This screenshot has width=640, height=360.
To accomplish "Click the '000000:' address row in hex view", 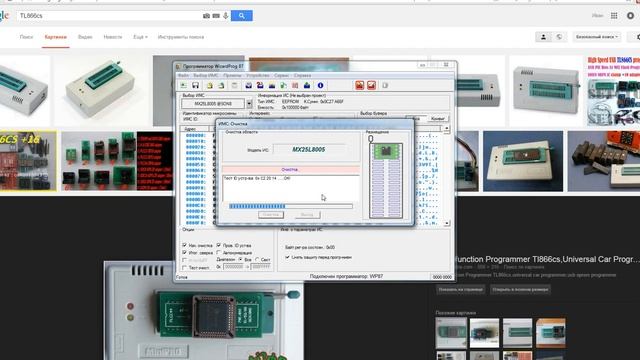I will pos(196,136).
